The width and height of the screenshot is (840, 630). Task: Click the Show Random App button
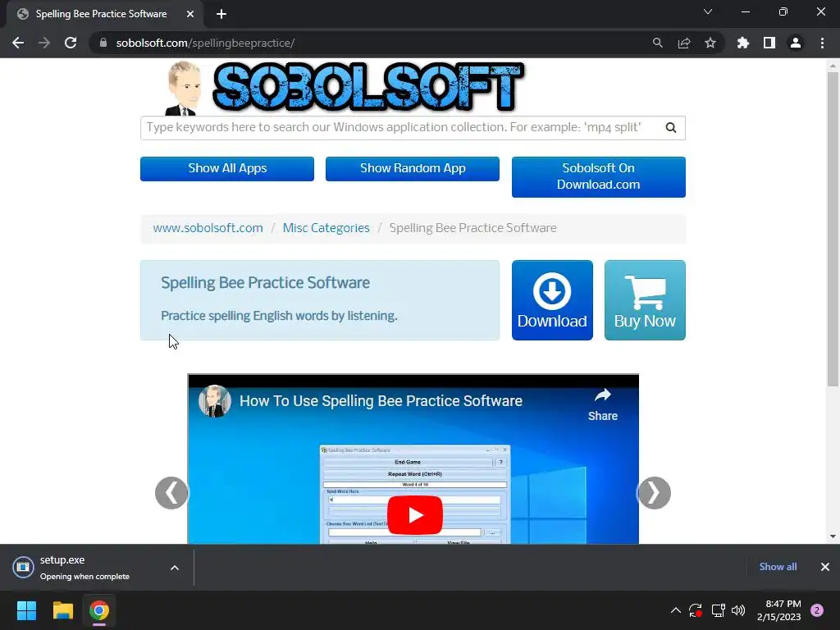click(x=413, y=169)
